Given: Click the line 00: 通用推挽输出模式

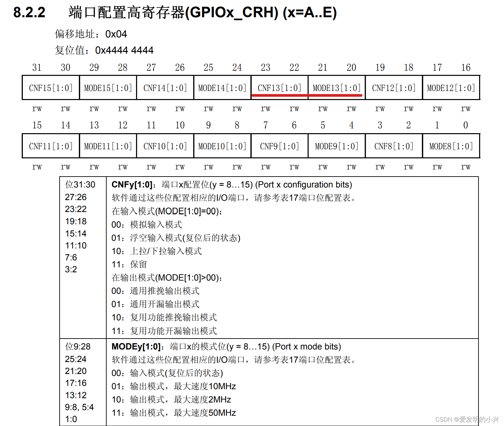Looking at the screenshot, I should (156, 291).
